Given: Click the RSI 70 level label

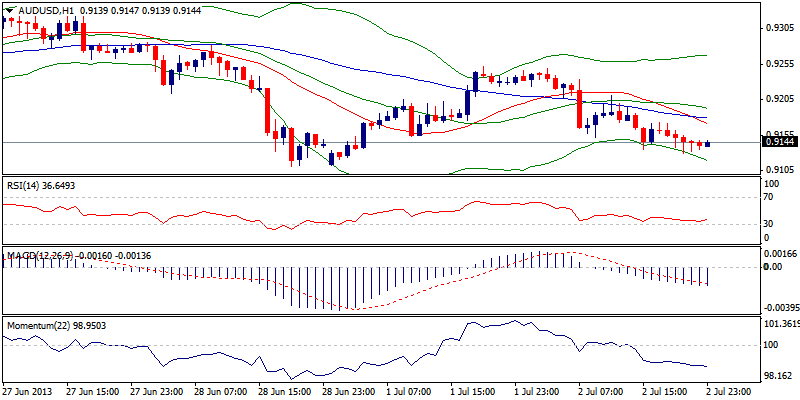Looking at the screenshot, I should click(768, 198).
